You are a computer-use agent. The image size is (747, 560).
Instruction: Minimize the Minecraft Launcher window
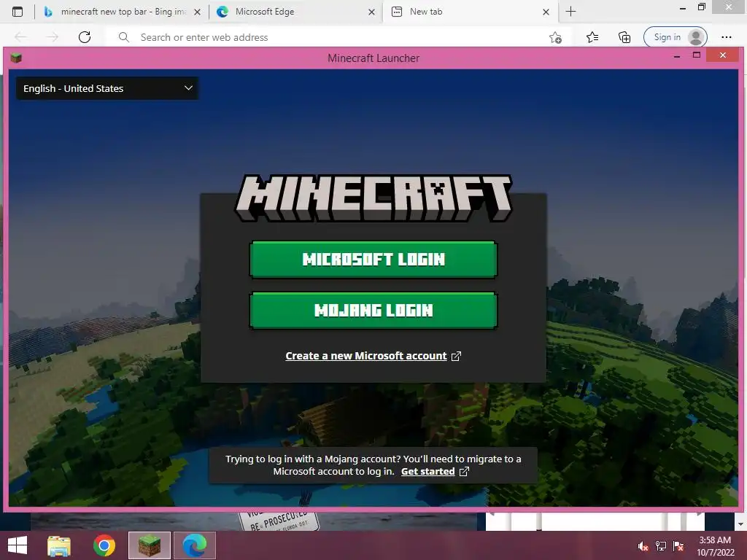(x=676, y=55)
